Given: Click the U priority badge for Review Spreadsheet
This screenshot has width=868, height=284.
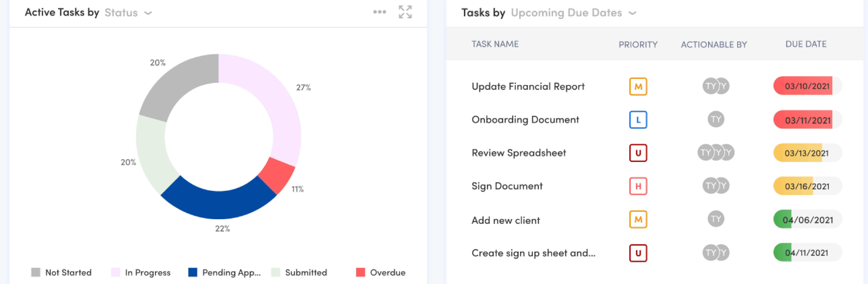Looking at the screenshot, I should coord(638,153).
